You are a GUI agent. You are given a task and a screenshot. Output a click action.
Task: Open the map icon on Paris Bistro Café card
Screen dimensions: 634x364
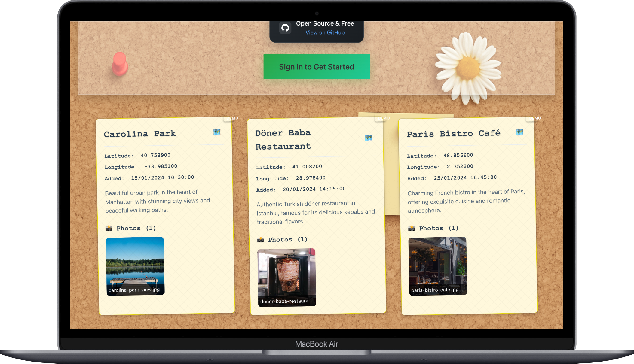pyautogui.click(x=520, y=132)
